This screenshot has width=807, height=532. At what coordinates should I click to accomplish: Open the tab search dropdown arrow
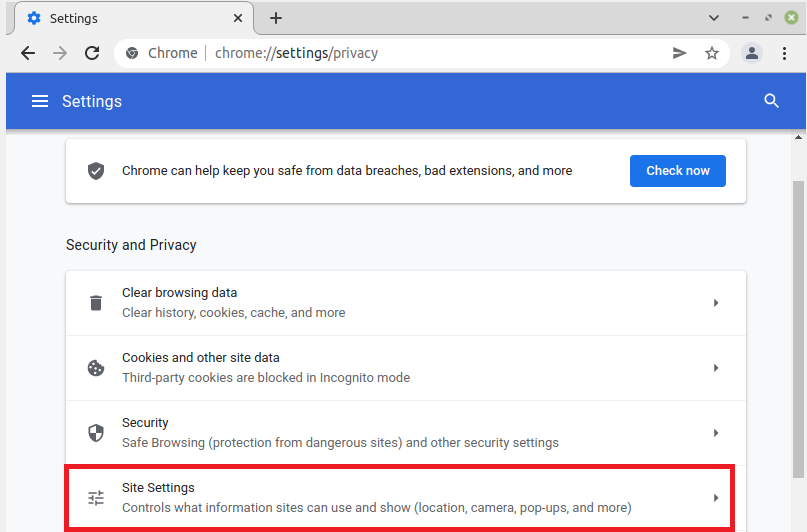(714, 18)
